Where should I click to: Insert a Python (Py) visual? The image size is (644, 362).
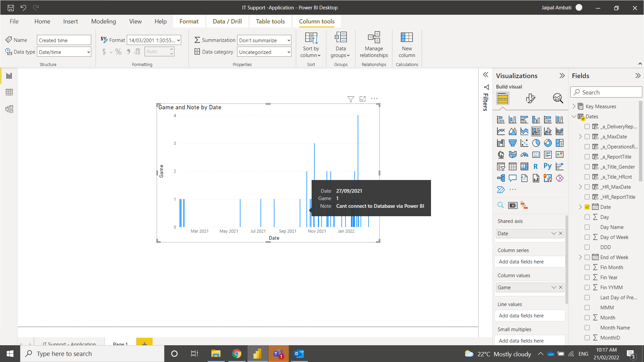point(548,166)
